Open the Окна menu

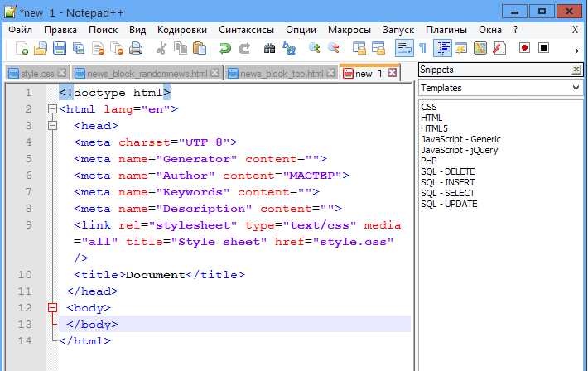point(490,30)
